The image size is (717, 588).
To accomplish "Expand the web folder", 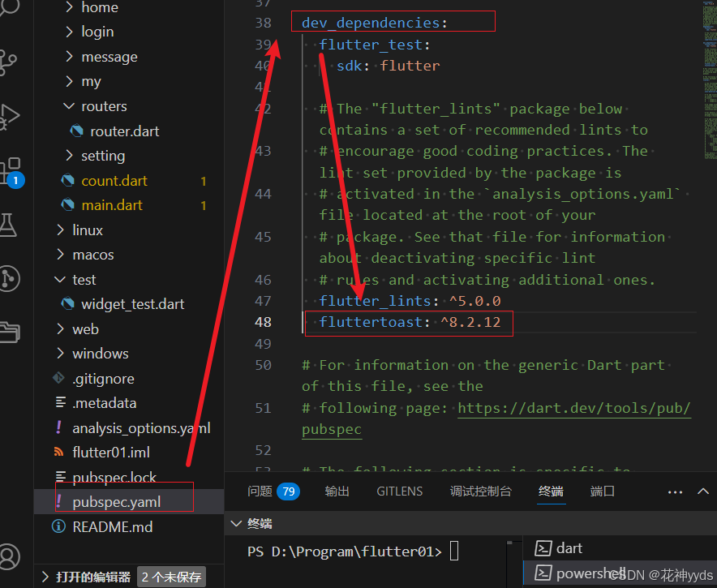I will tap(60, 328).
